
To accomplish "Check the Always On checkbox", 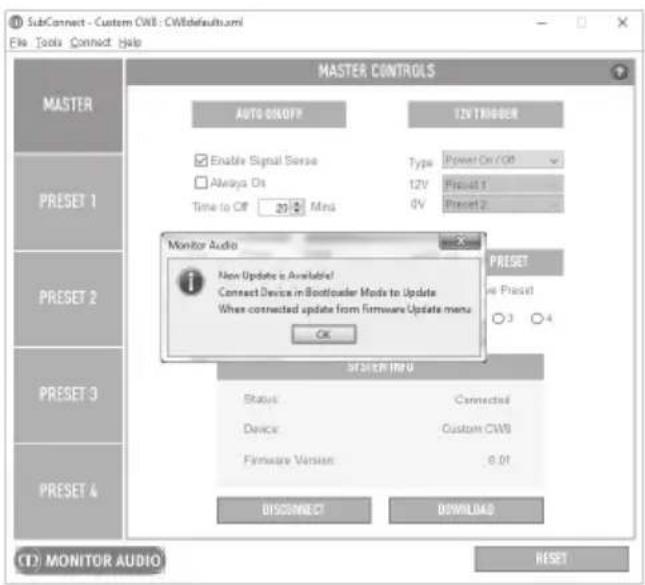I will tap(201, 182).
